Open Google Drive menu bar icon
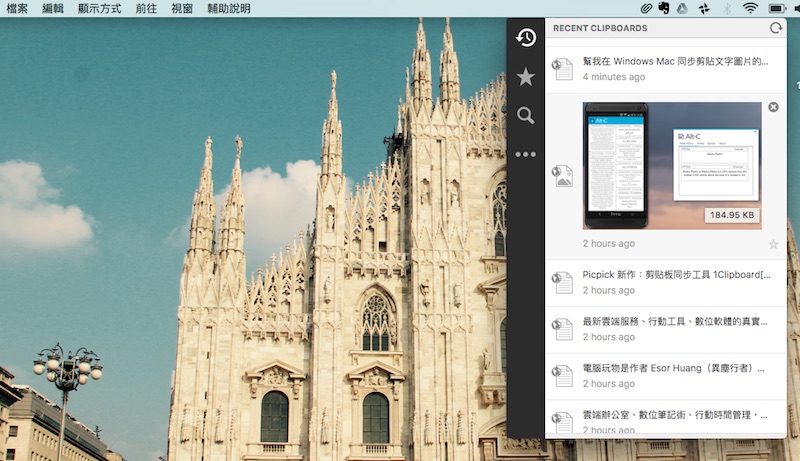Screen dimensions: 800x461 [x=680, y=8]
